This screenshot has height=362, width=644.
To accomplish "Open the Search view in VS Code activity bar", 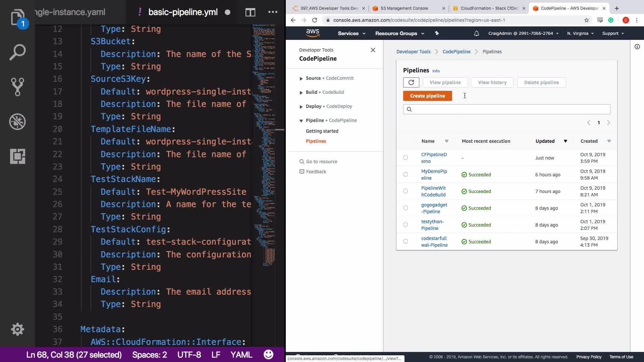I will (17, 52).
